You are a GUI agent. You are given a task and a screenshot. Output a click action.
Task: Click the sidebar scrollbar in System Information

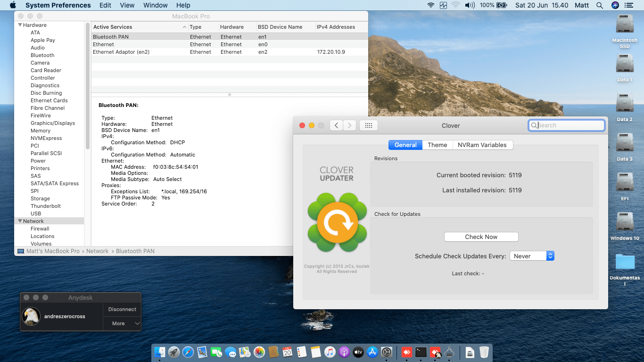click(x=88, y=86)
